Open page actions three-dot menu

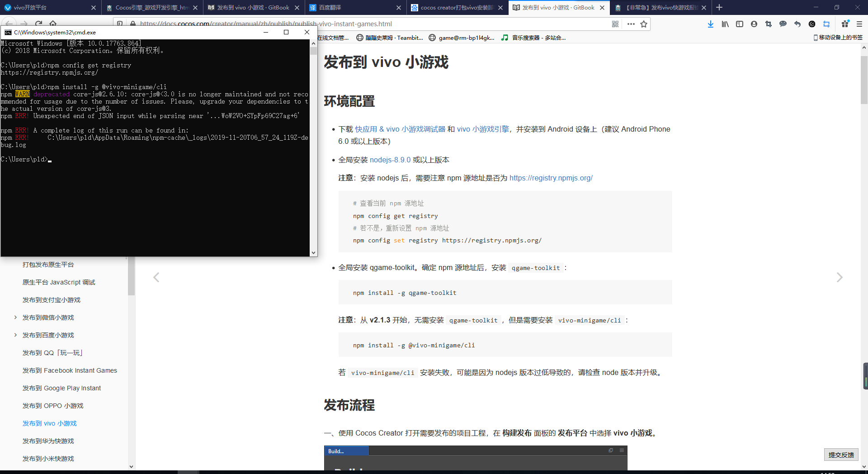coord(631,24)
